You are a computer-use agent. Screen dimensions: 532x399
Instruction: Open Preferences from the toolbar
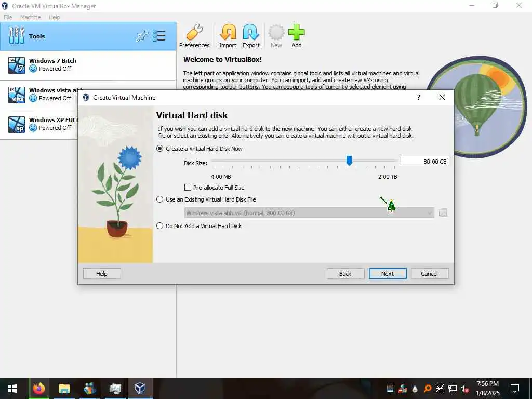pyautogui.click(x=194, y=36)
